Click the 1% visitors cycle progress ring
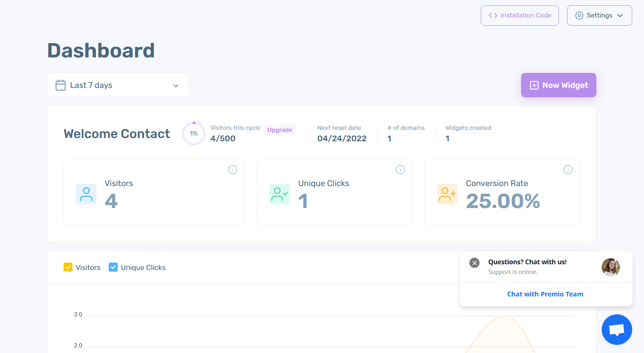The image size is (644, 353). [194, 134]
